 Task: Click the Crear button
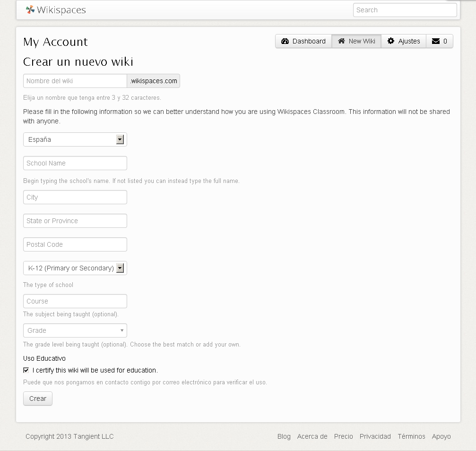pos(38,399)
